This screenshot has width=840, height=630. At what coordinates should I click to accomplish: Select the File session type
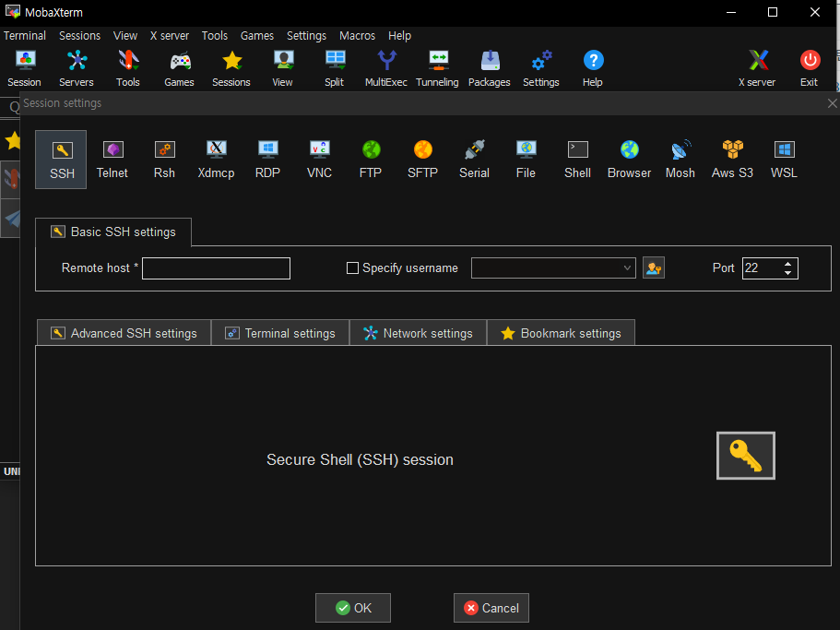pyautogui.click(x=526, y=159)
